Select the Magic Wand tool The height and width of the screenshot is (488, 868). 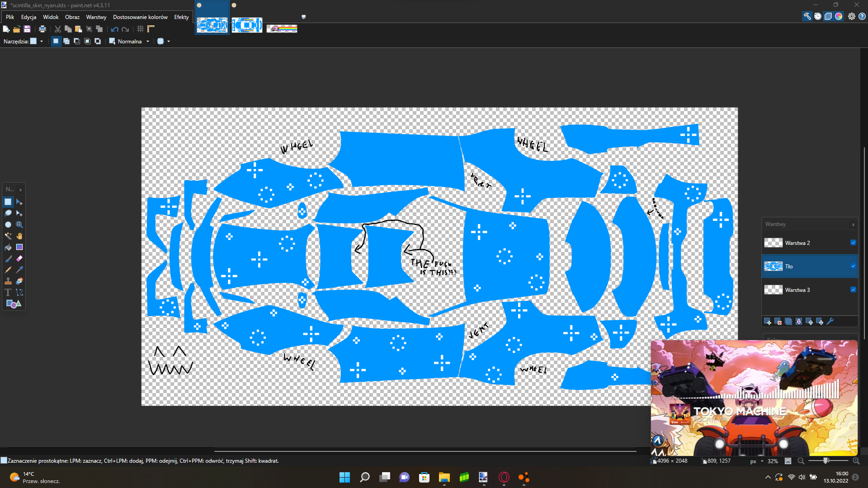tap(8, 236)
